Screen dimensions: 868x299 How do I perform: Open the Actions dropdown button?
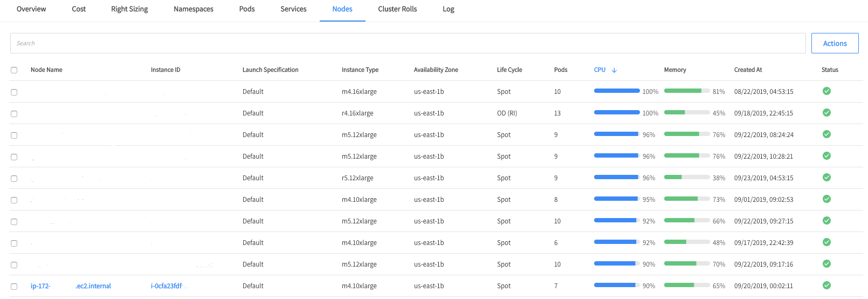click(x=834, y=43)
